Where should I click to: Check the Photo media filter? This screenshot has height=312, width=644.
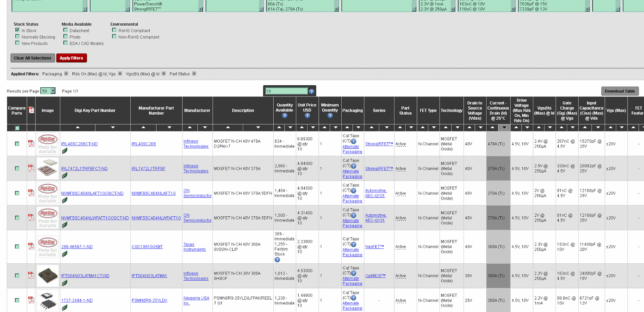[65, 37]
